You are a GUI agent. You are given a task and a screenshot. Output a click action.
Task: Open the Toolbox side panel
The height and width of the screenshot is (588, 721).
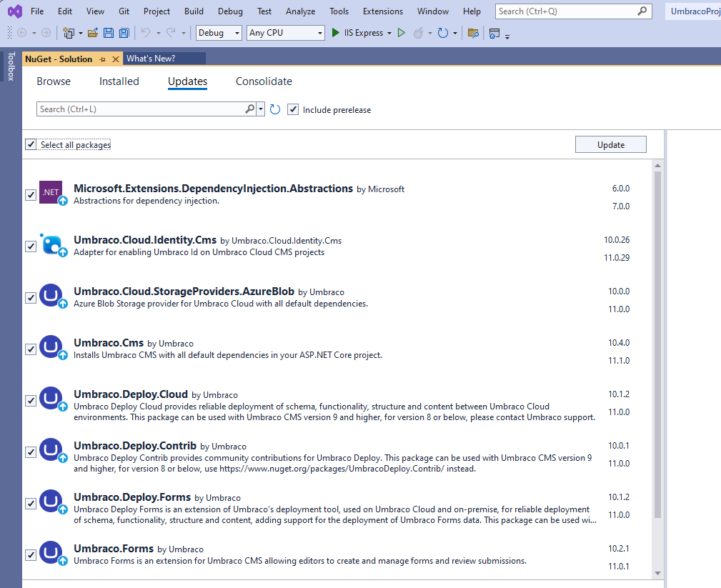(x=11, y=66)
